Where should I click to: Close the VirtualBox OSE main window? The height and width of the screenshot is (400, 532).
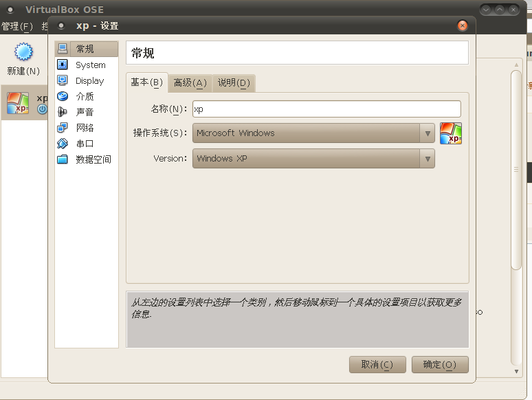(513, 10)
